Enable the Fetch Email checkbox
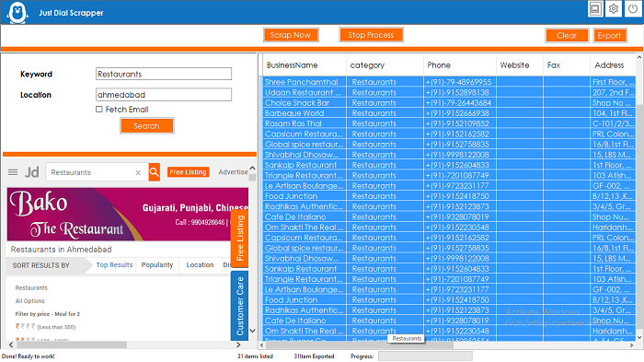The width and height of the screenshot is (644, 362). [99, 109]
